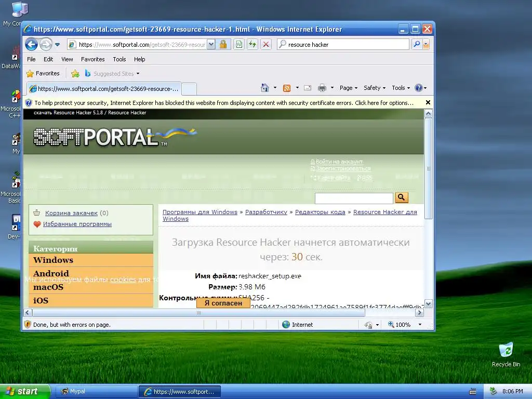
Task: Expand the feeds dropdown arrow
Action: coord(297,88)
